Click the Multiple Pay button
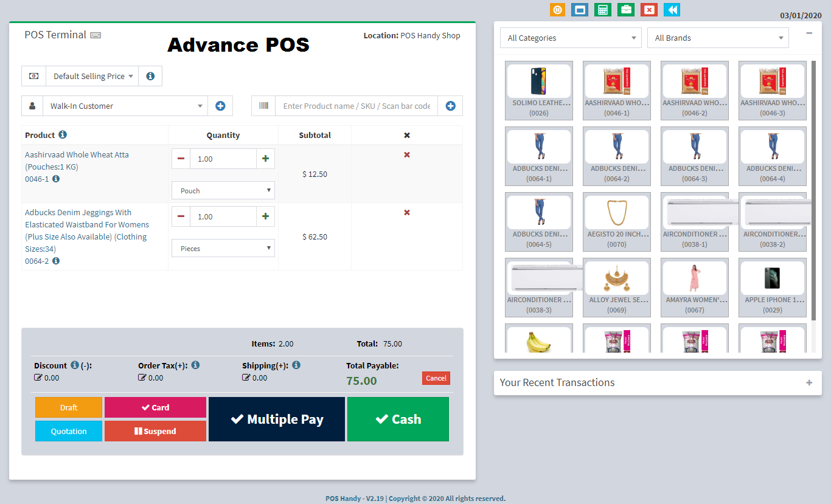 coord(277,419)
